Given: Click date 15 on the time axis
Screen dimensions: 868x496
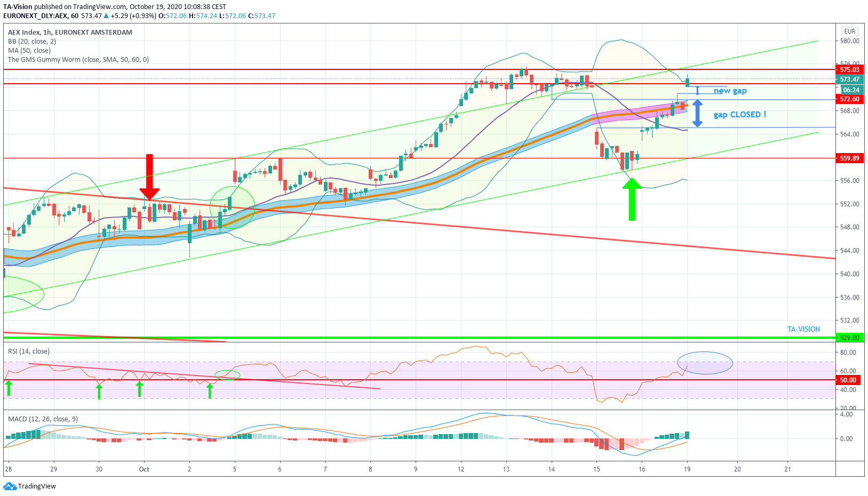Looking at the screenshot, I should [596, 469].
